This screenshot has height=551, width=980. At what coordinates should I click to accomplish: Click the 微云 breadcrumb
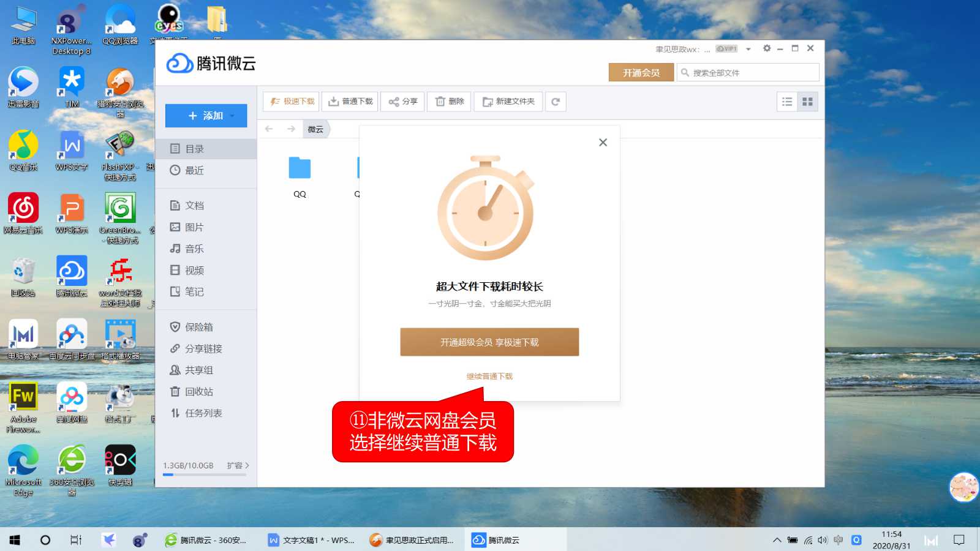(316, 129)
